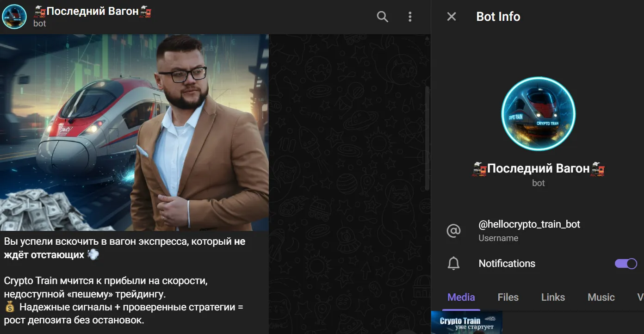Open the three-dot more options menu
644x334 pixels.
coord(410,17)
